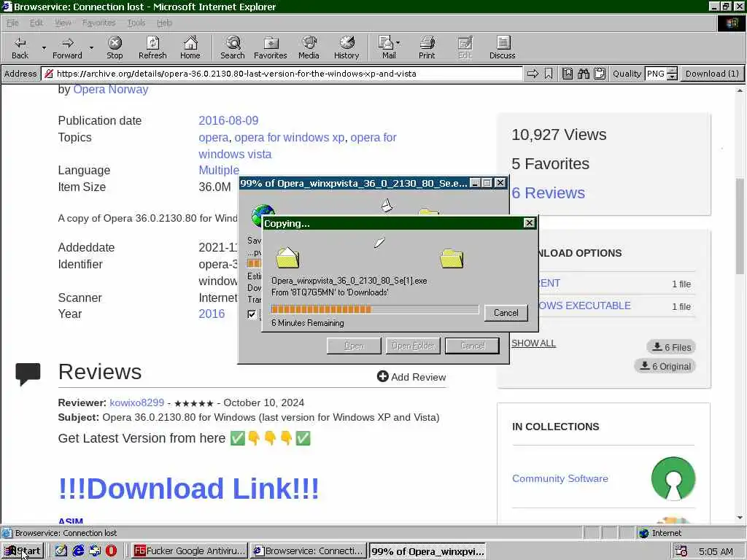Open the Favorites menu in the menu bar
This screenshot has width=747, height=560.
[98, 23]
